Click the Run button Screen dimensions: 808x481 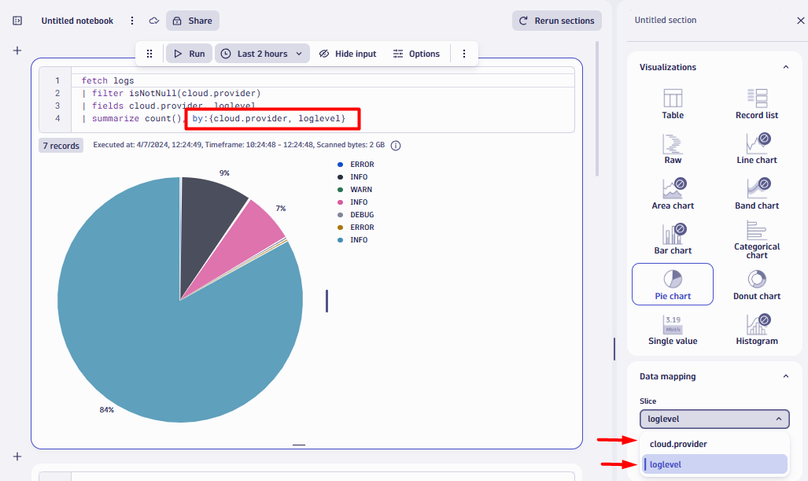[x=188, y=54]
